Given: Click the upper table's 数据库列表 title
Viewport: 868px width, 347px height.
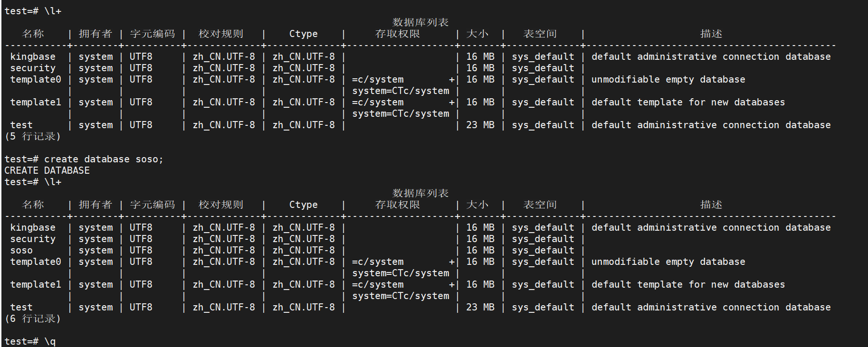Looking at the screenshot, I should [x=420, y=23].
